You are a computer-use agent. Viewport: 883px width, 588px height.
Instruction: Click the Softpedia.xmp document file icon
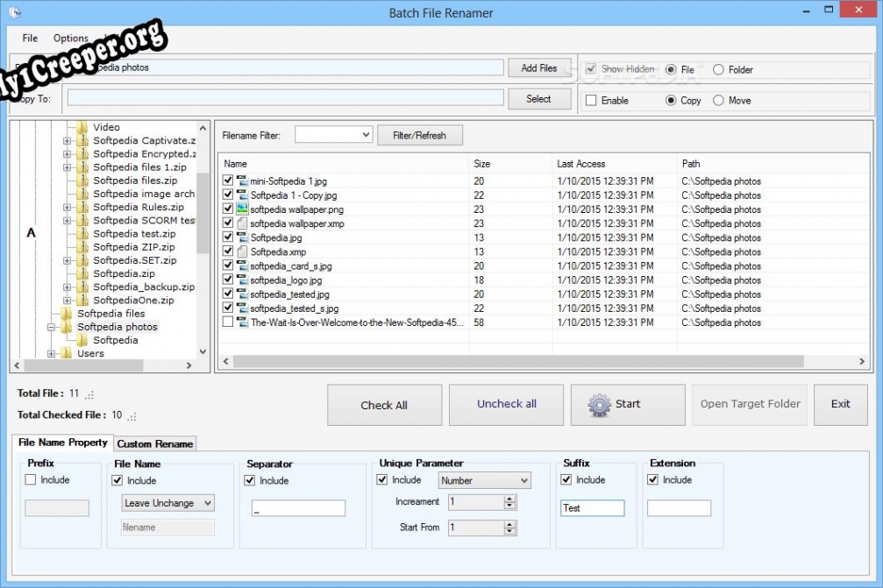[242, 251]
